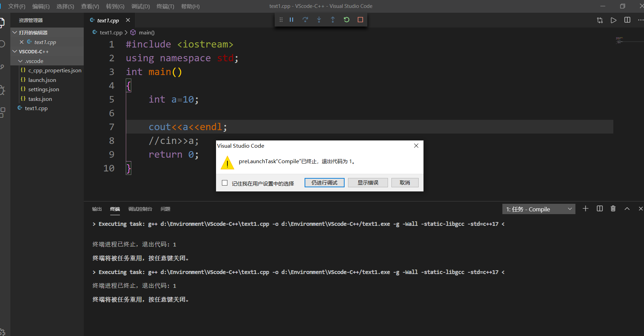Split the editor to the right
The height and width of the screenshot is (336, 644).
click(x=627, y=20)
